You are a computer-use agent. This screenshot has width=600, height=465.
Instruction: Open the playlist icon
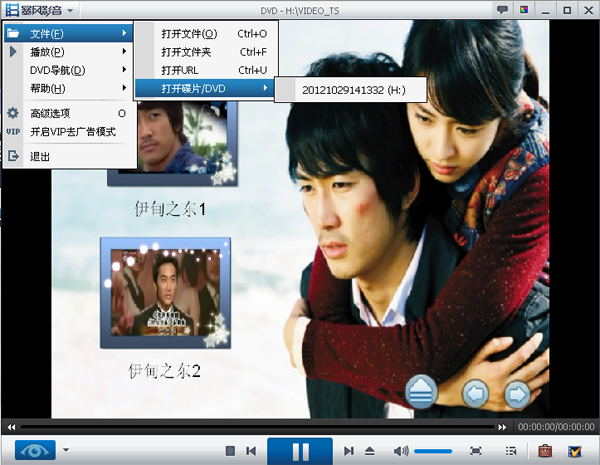511,451
